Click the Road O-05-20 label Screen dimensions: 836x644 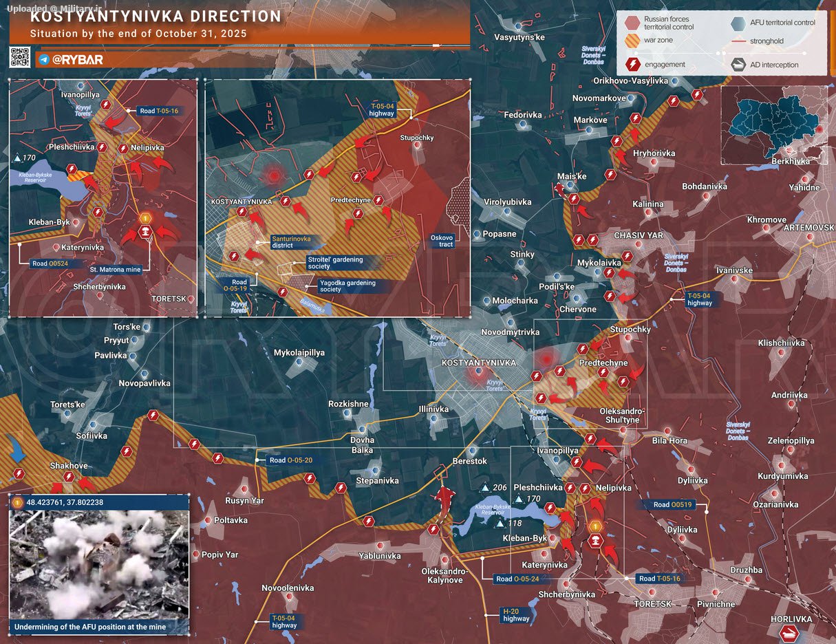[x=290, y=460]
